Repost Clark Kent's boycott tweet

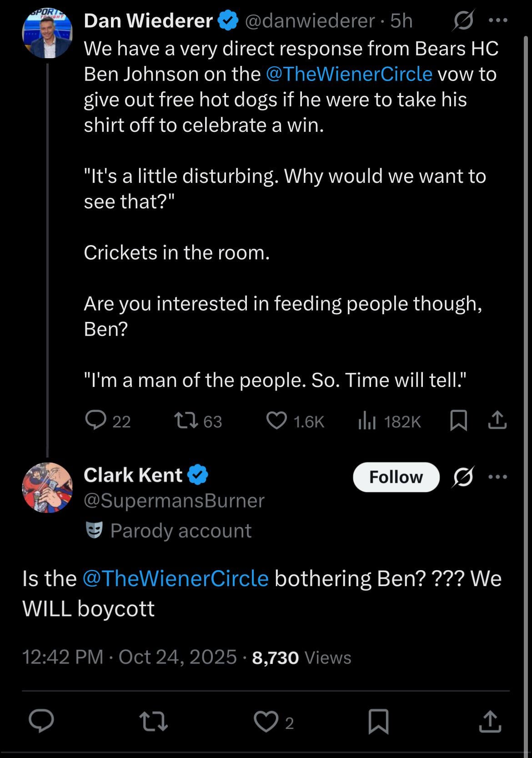[153, 722]
